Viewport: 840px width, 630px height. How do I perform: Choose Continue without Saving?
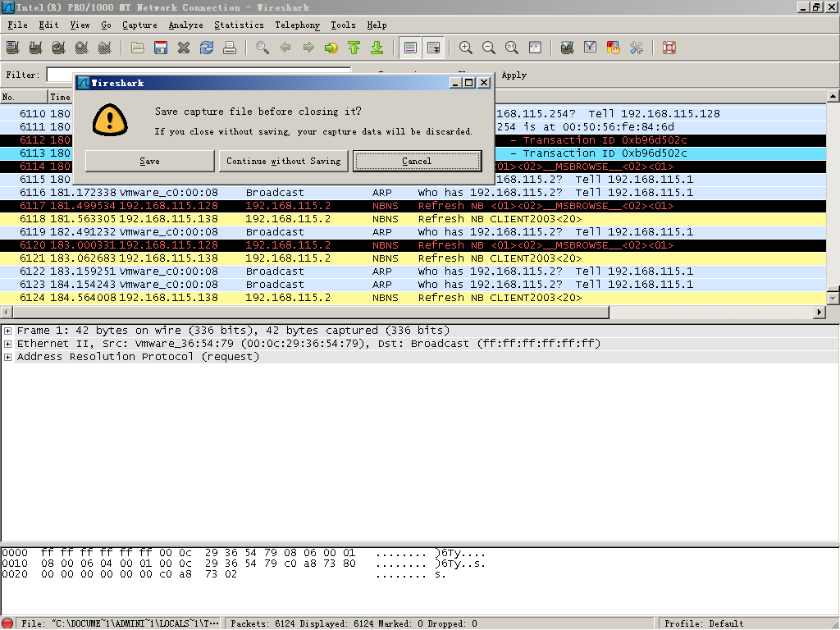[283, 161]
